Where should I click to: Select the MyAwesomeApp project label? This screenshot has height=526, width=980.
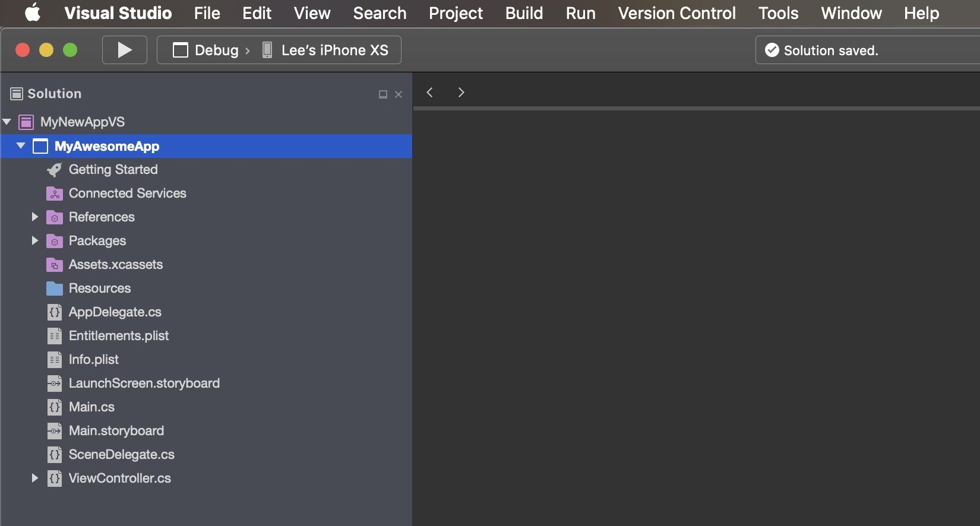click(x=107, y=146)
